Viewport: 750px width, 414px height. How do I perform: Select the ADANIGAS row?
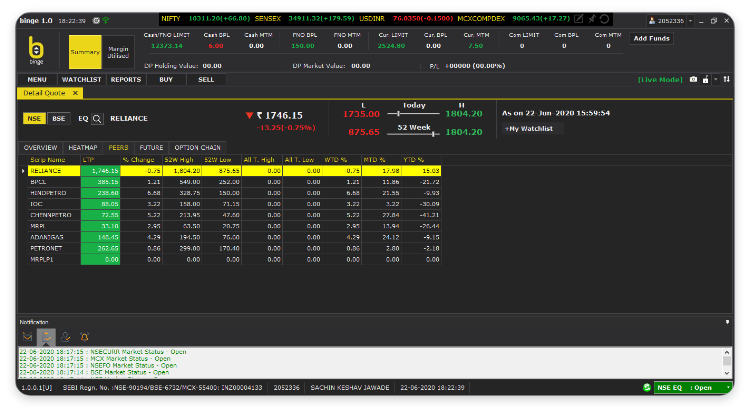(x=234, y=237)
